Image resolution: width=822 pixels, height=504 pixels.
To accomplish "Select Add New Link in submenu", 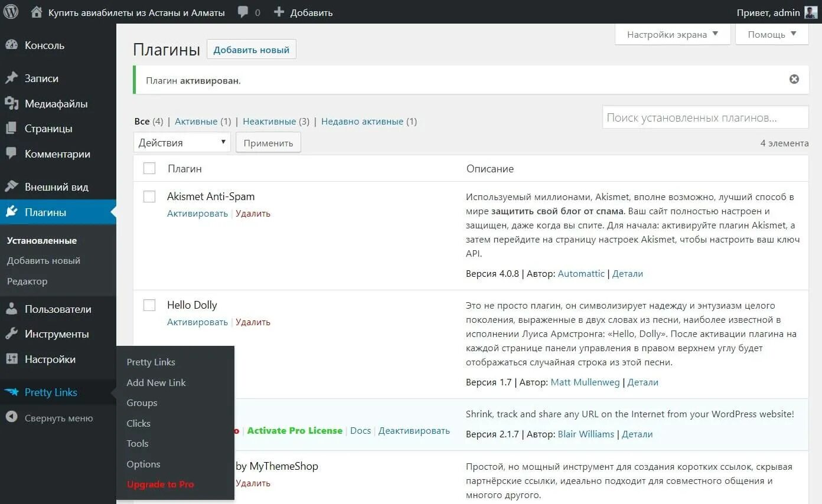I will (x=156, y=382).
